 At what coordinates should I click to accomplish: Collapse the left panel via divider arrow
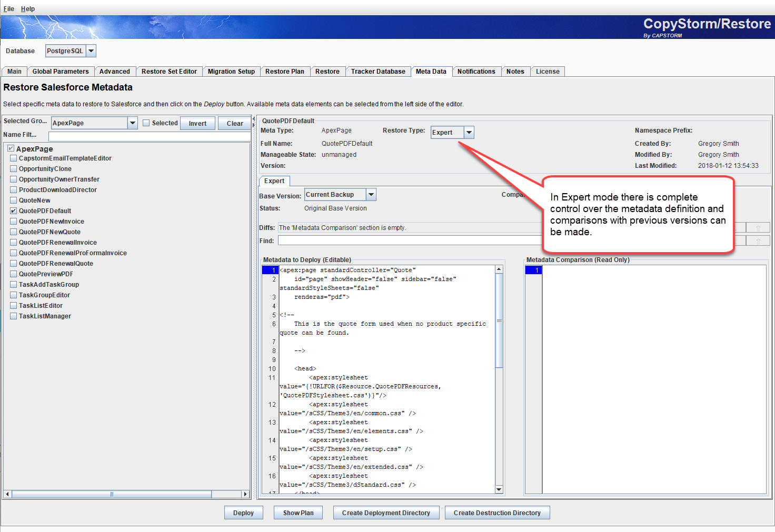click(x=253, y=119)
